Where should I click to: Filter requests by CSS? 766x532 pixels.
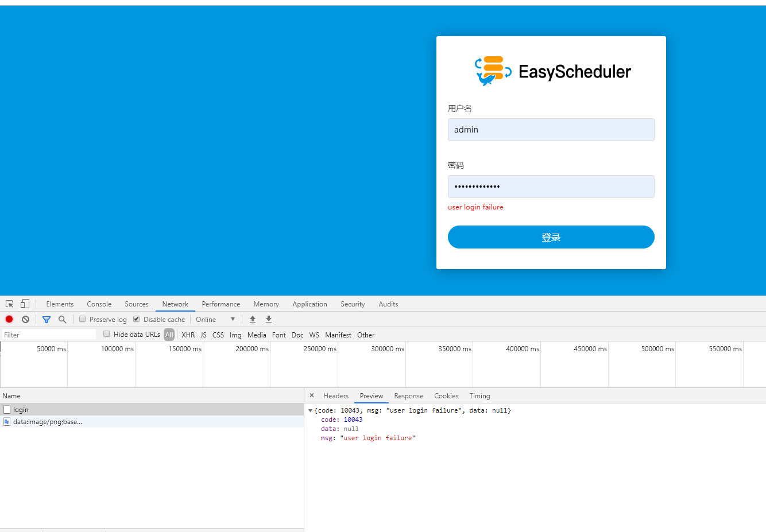click(218, 335)
